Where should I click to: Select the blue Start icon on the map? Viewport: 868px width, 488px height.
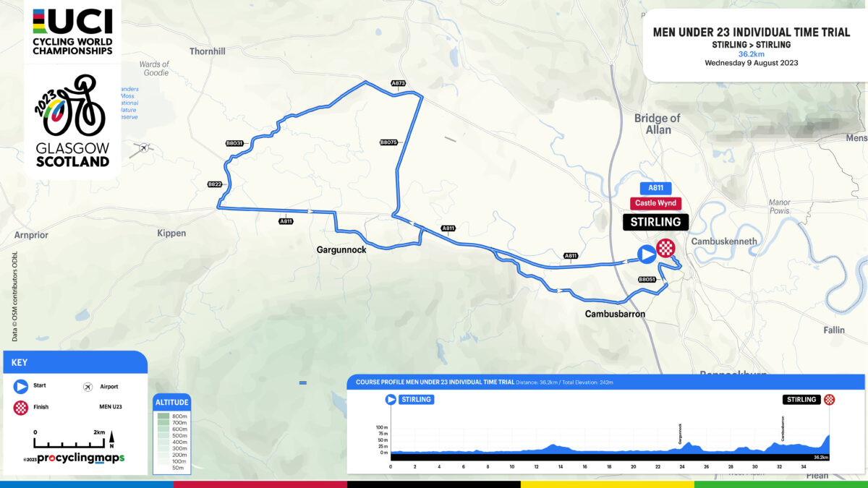click(x=646, y=253)
